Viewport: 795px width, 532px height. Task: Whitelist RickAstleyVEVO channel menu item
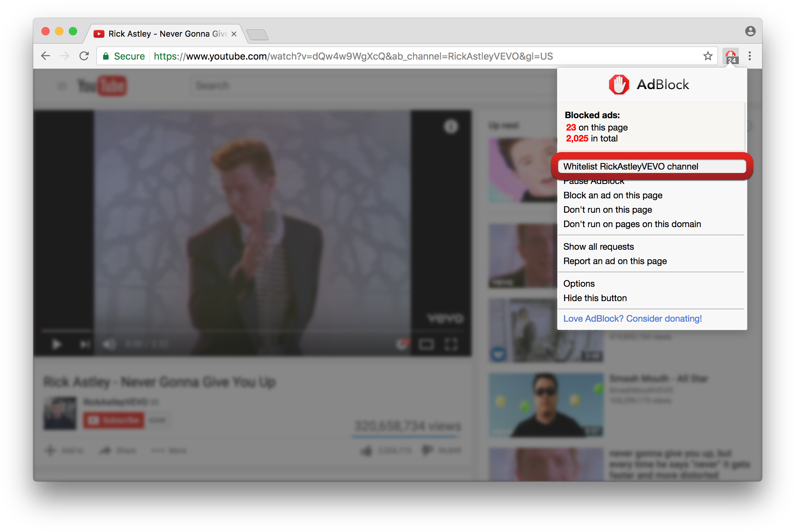pyautogui.click(x=652, y=166)
